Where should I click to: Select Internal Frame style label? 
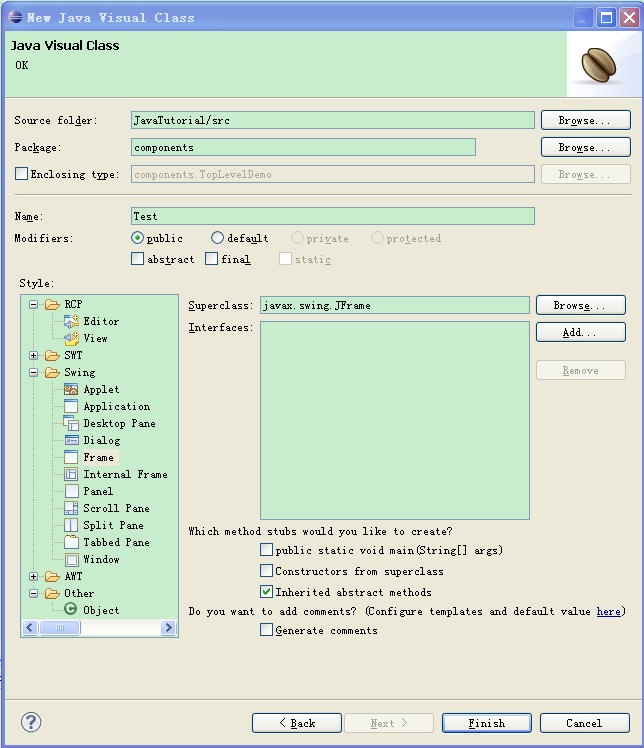click(125, 475)
